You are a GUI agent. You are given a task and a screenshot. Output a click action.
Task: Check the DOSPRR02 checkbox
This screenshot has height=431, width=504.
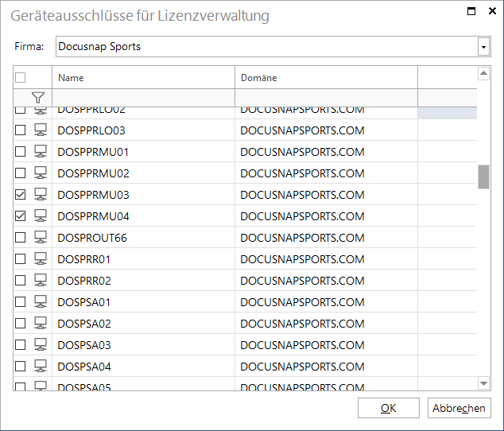(20, 280)
